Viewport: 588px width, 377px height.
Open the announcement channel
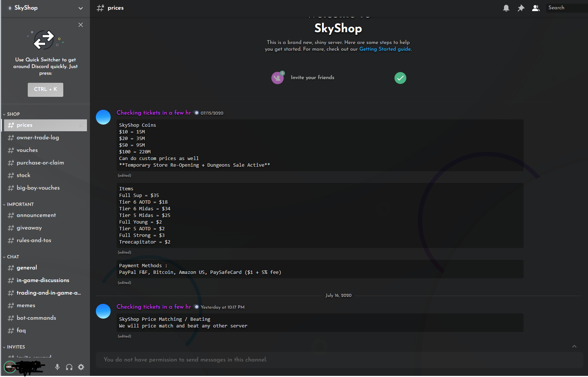point(46,215)
